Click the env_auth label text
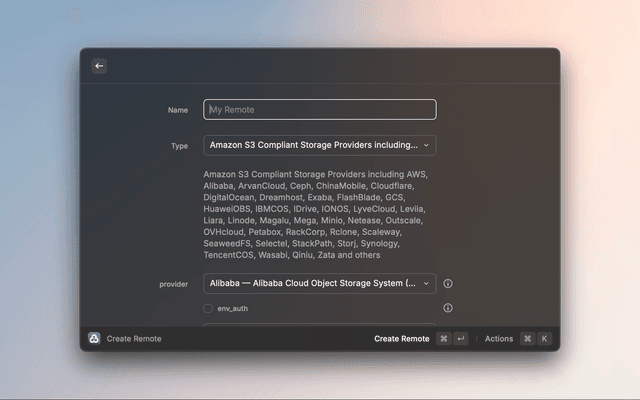The width and height of the screenshot is (640, 400). coord(232,309)
